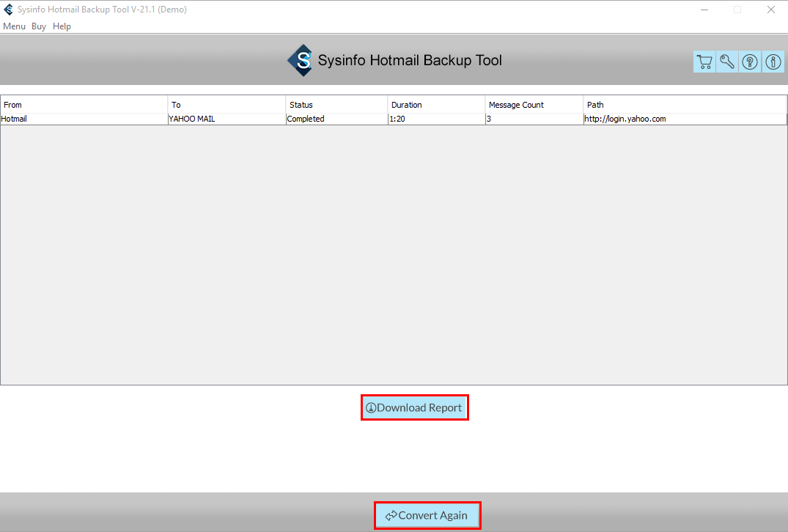Click the Message Count column header

[534, 105]
